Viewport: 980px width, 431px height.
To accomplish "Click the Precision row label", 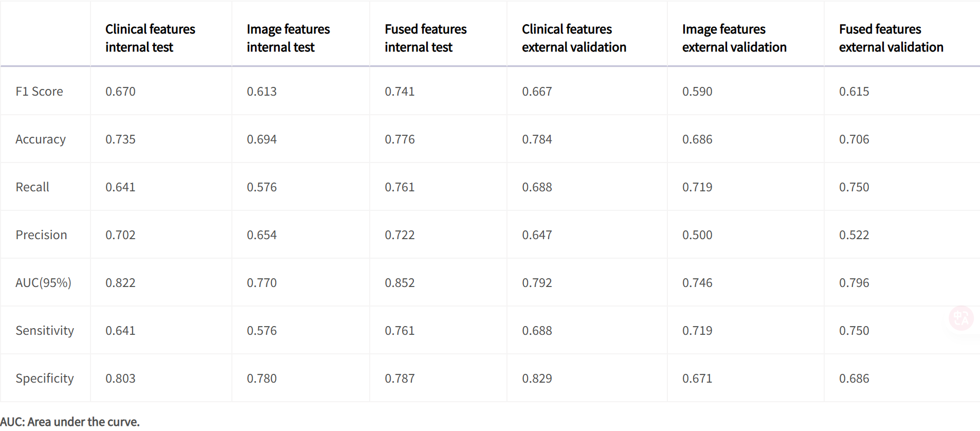I will (41, 235).
